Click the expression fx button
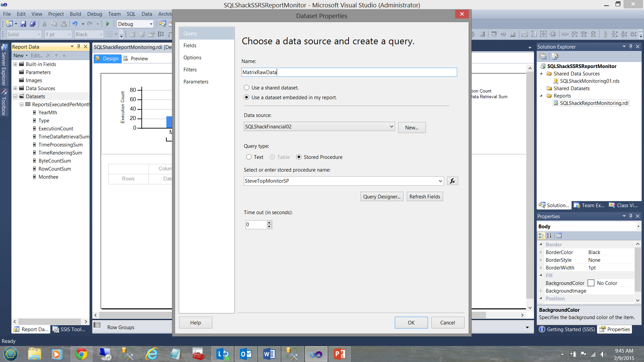This screenshot has width=644, height=362. pos(452,181)
